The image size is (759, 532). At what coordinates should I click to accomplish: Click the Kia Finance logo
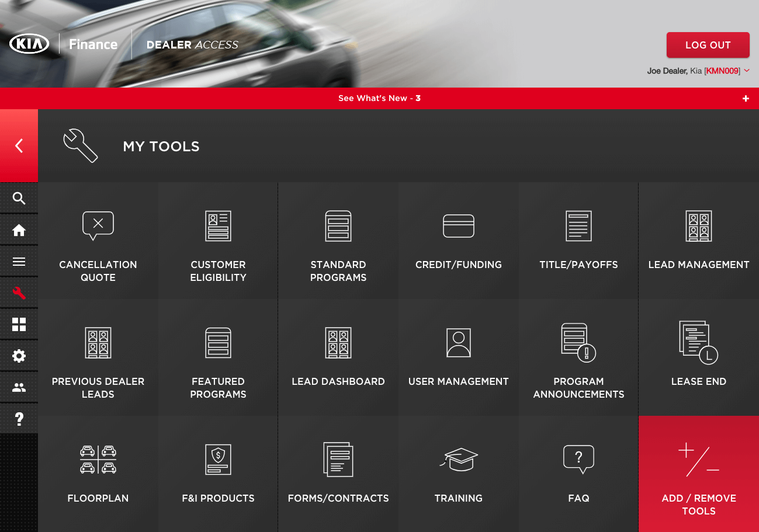pyautogui.click(x=64, y=44)
